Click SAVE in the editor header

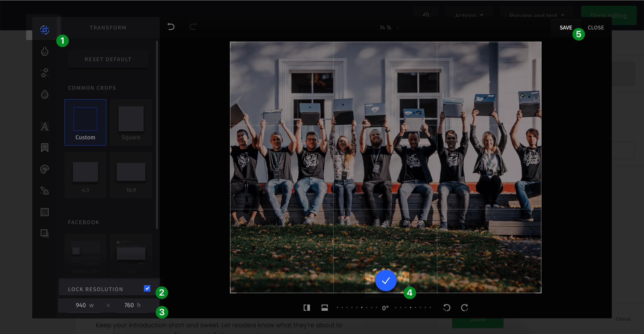pyautogui.click(x=566, y=28)
